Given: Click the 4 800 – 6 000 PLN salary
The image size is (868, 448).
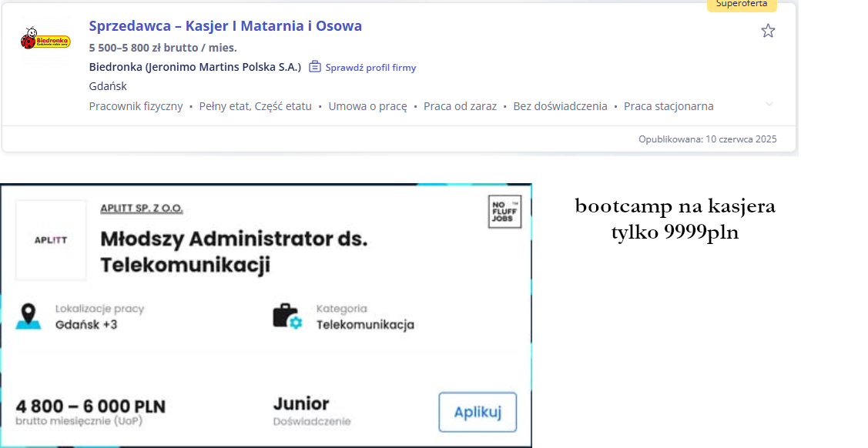Looking at the screenshot, I should click(x=91, y=406).
